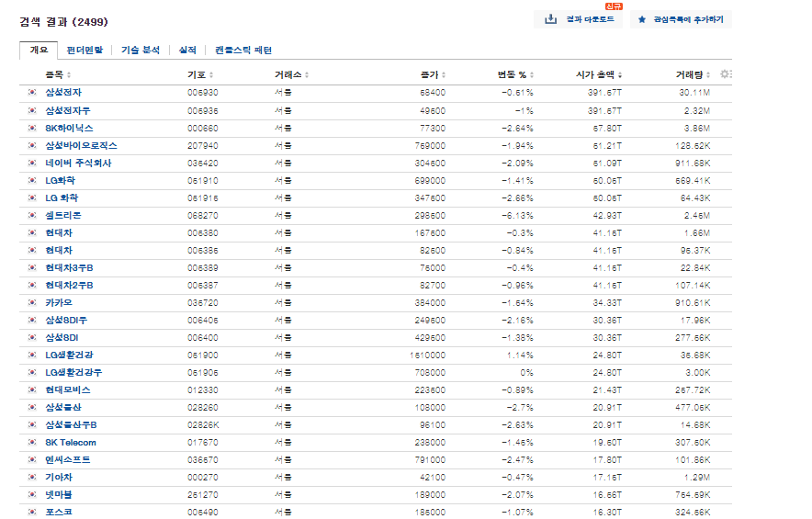This screenshot has width=812, height=519.
Task: Open the 넷마블 stock link
Action: click(x=59, y=494)
